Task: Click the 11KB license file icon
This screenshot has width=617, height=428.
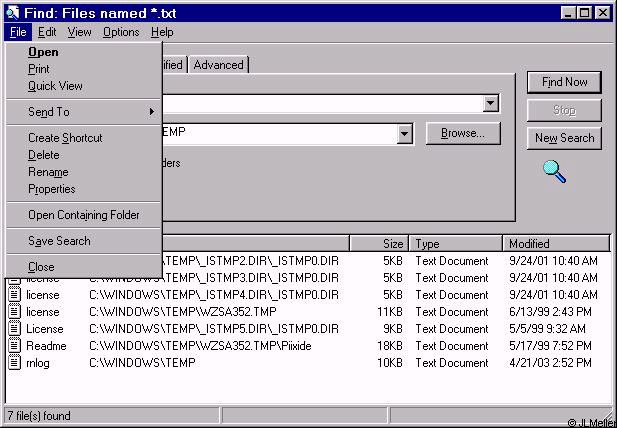Action: coord(14,312)
